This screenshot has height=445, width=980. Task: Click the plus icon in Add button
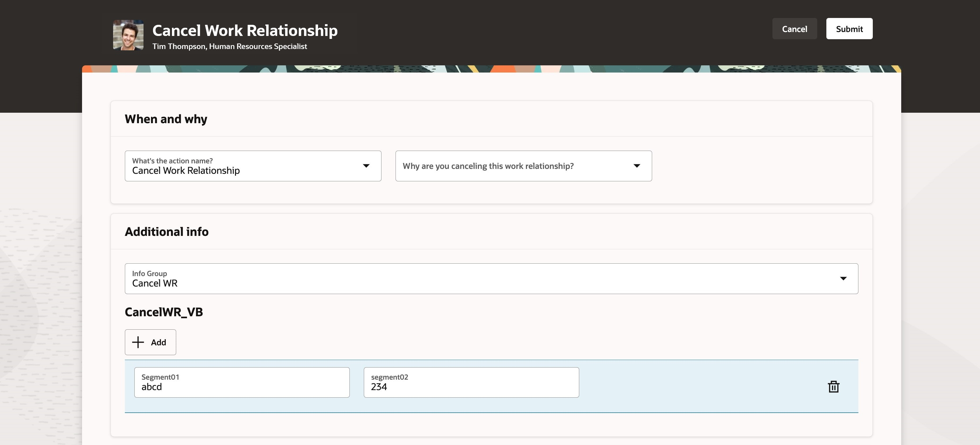pos(138,342)
